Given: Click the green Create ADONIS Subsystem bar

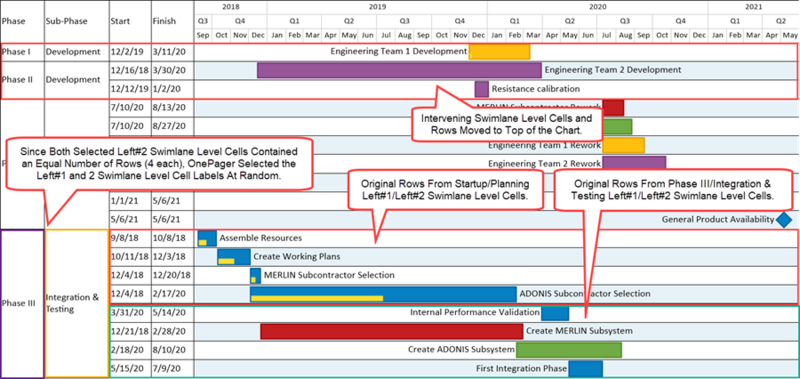Looking at the screenshot, I should coord(569,349).
